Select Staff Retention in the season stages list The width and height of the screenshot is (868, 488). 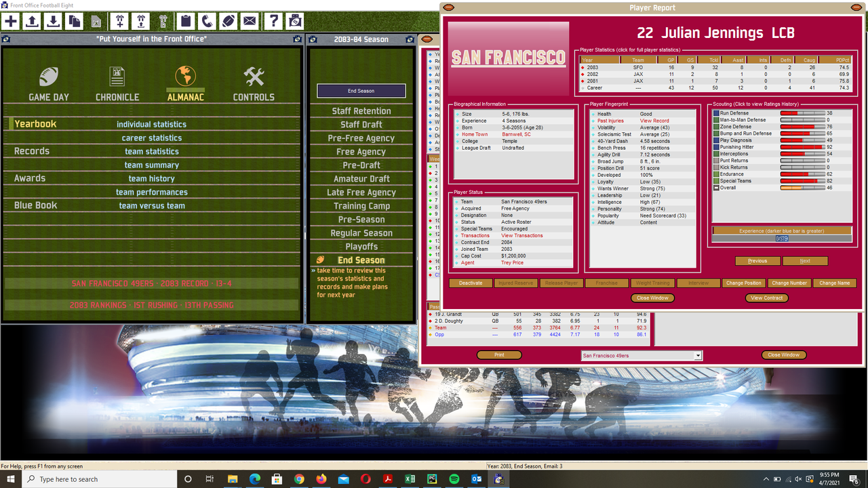coord(361,111)
